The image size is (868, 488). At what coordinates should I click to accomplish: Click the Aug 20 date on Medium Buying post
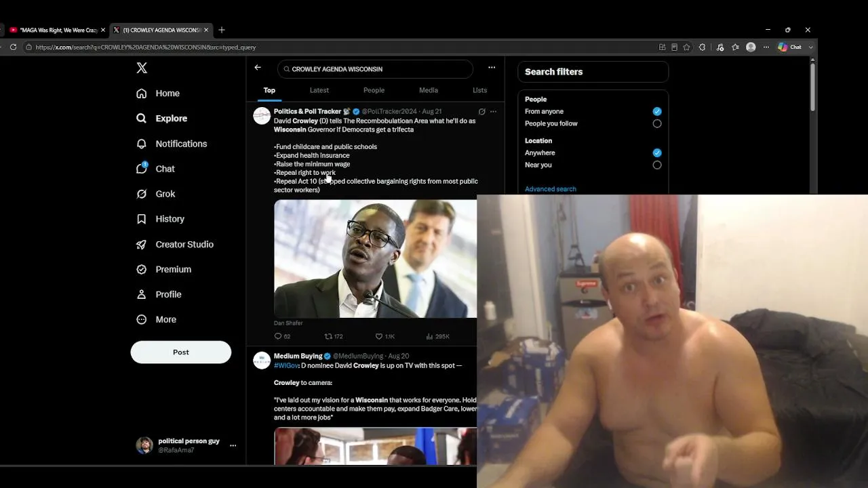click(399, 356)
